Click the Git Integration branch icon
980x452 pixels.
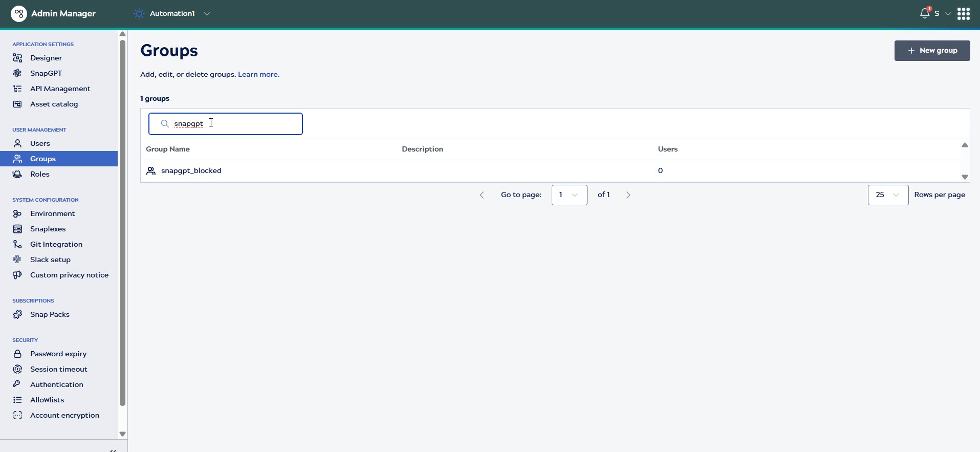coord(17,244)
